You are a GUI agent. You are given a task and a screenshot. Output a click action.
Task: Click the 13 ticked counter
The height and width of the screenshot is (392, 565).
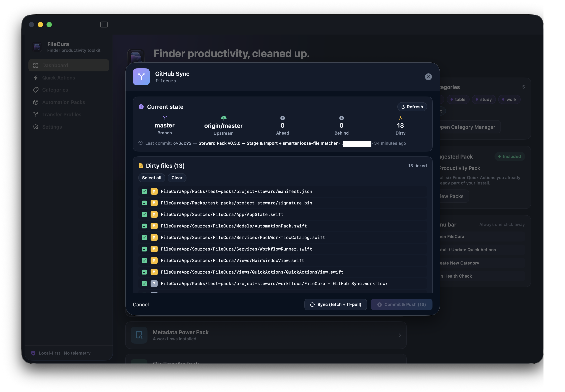coord(417,165)
